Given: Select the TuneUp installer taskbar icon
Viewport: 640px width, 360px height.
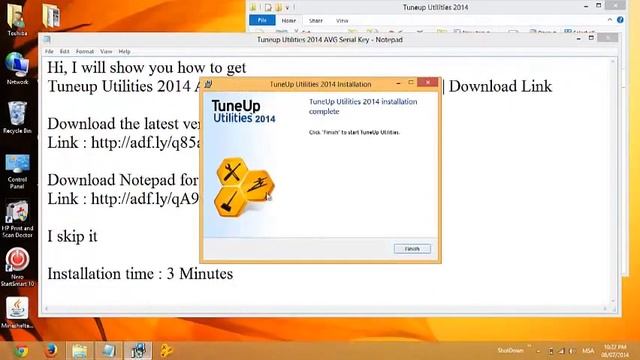Looking at the screenshot, I should [x=138, y=351].
